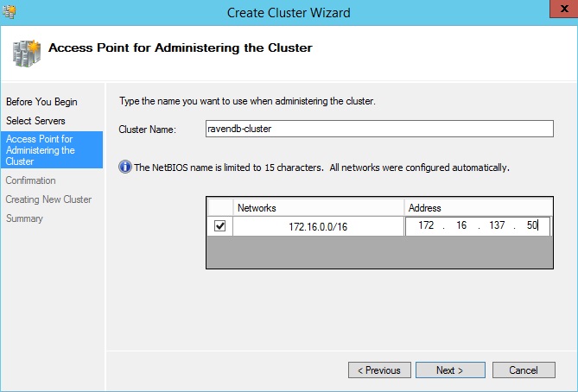Screen dimensions: 578x392
Task: Click the blue information icon
Action: coord(125,167)
